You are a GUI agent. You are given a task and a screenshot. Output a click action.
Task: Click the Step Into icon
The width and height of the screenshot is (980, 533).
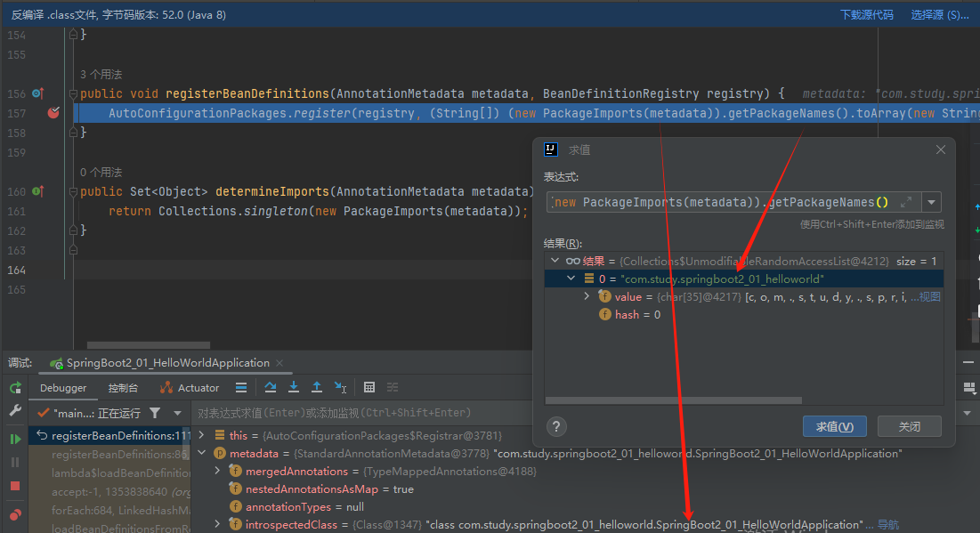[x=294, y=388]
